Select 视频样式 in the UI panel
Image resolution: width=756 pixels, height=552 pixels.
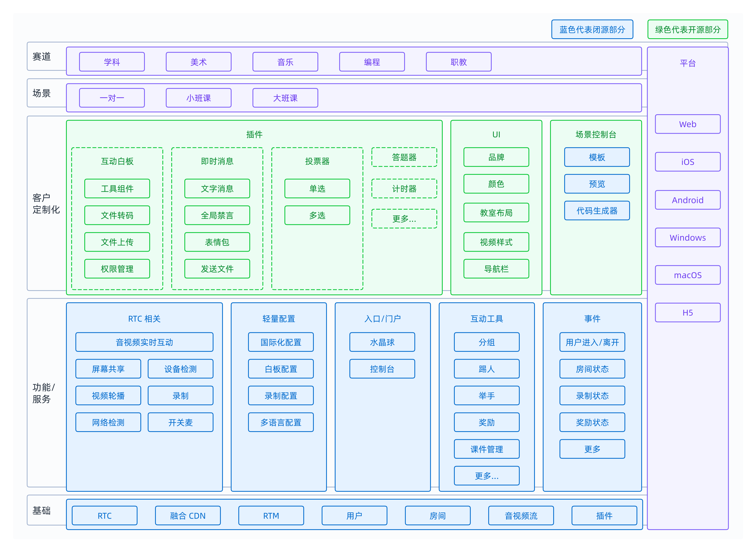coord(496,242)
